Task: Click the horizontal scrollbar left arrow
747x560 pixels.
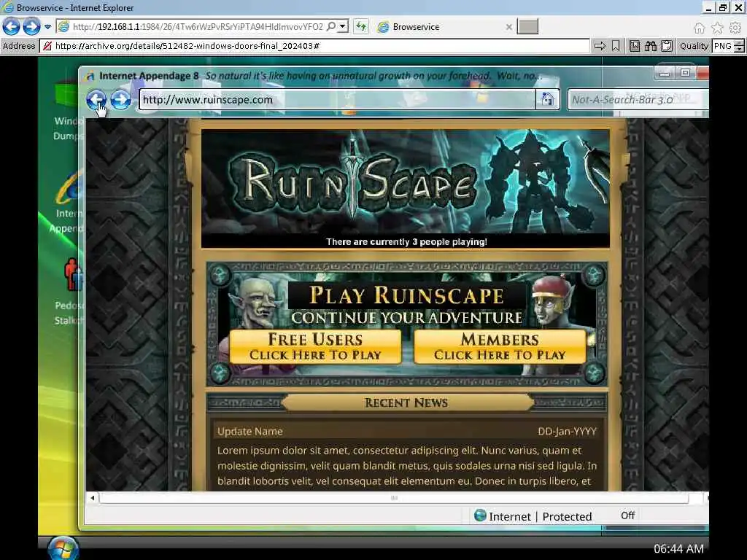Action: (93, 497)
